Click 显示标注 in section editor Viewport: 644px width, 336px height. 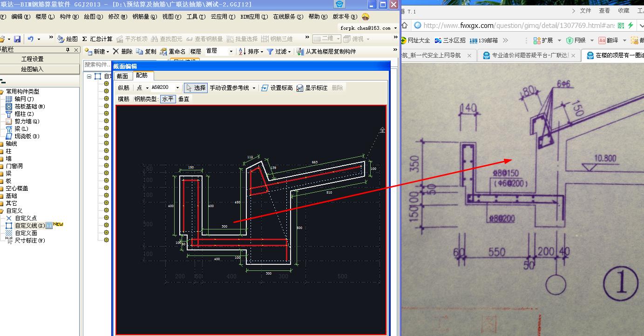(312, 87)
